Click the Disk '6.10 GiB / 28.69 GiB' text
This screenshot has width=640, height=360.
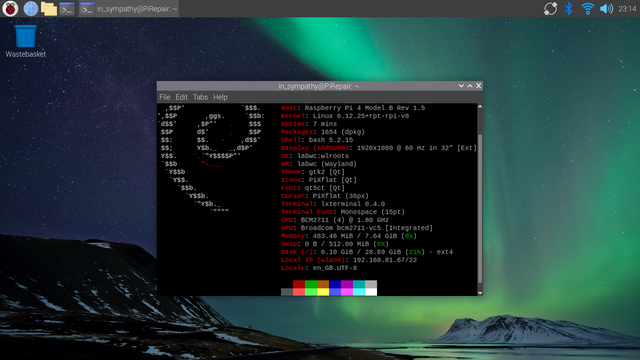click(361, 252)
